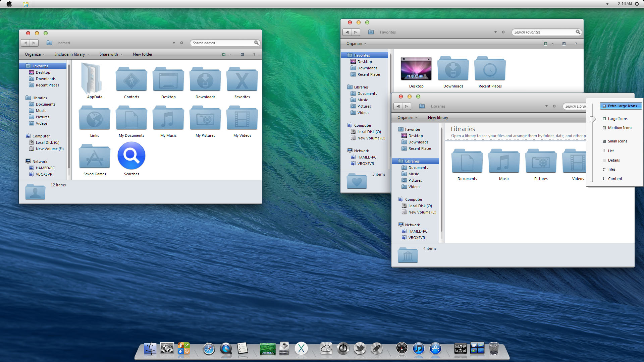Click the back arrow in Favorites window
Screen dimensions: 644x362
click(x=347, y=32)
